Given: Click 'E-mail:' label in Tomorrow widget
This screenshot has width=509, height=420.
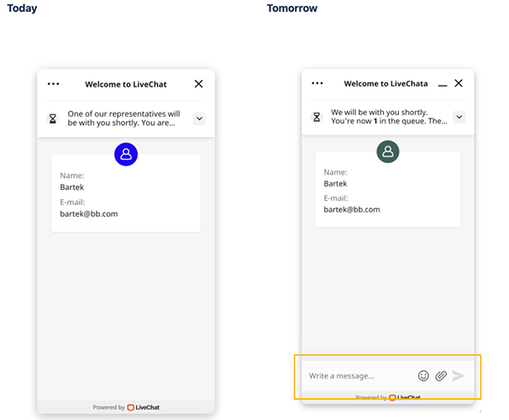Looking at the screenshot, I should 336,198.
